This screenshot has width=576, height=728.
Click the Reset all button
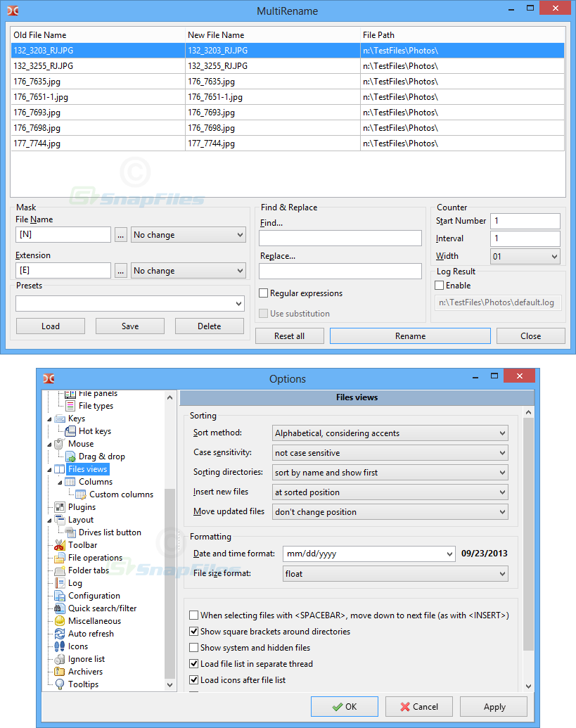pos(289,336)
